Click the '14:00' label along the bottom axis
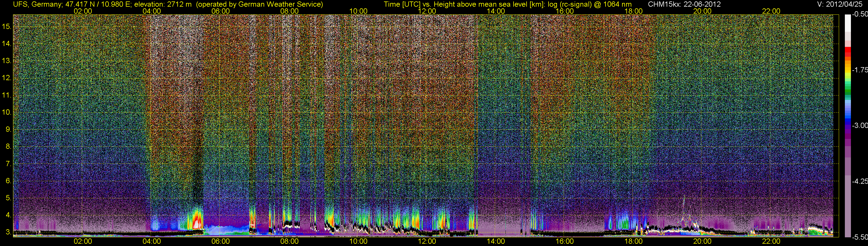 point(496,241)
